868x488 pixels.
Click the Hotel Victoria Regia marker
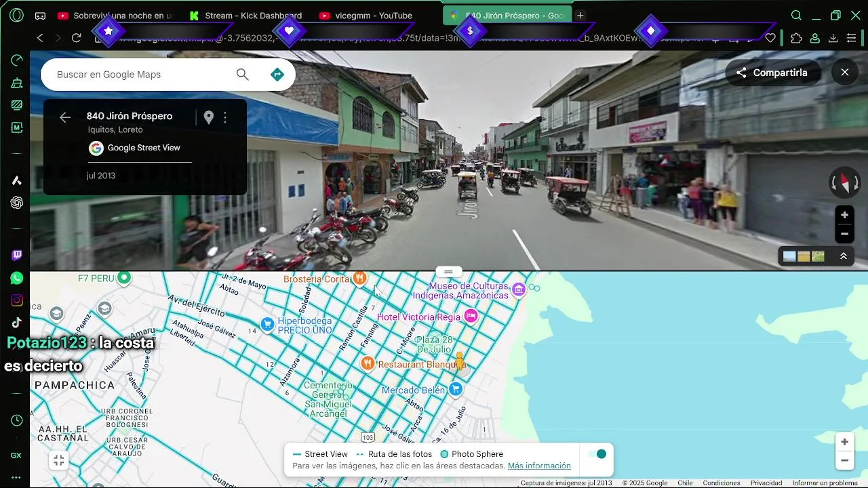click(x=471, y=316)
